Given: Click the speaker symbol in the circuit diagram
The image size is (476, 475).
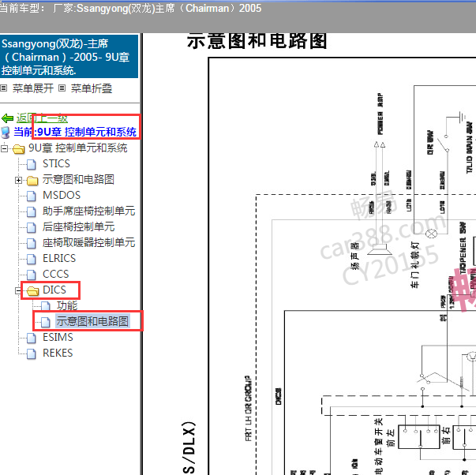Looking at the screenshot, I should pos(380,249).
